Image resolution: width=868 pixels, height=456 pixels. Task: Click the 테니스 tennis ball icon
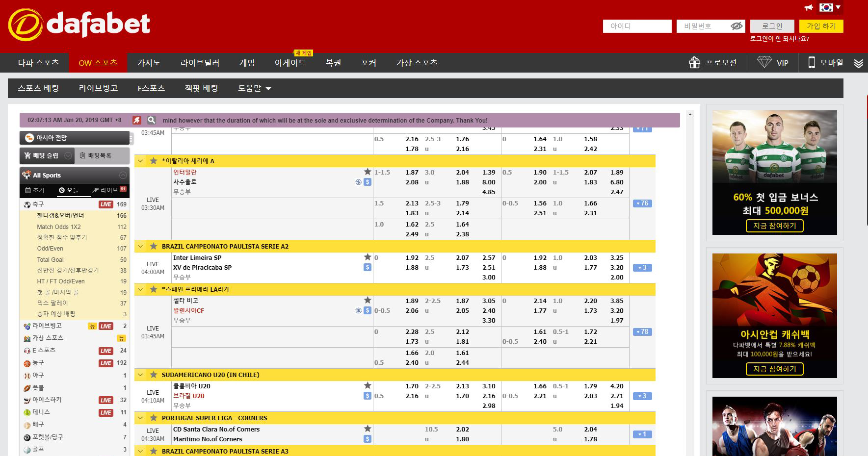pyautogui.click(x=27, y=412)
